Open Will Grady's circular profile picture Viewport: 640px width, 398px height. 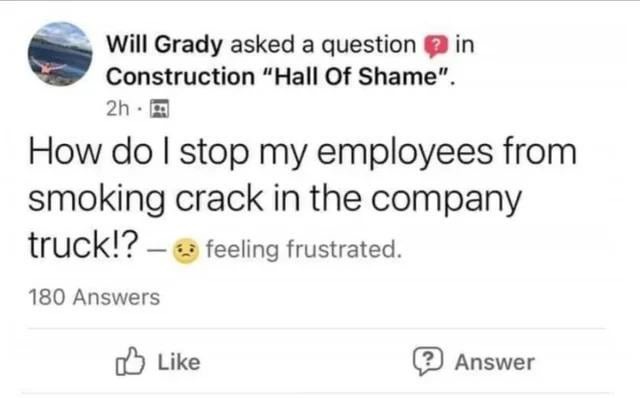[x=60, y=54]
